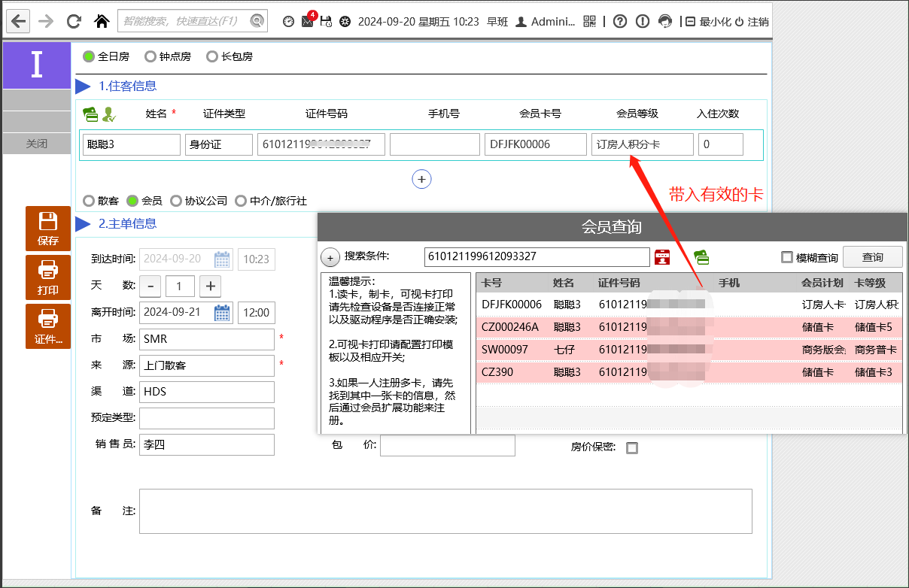Click the save-with-clock icon in top toolbar

tap(326, 22)
